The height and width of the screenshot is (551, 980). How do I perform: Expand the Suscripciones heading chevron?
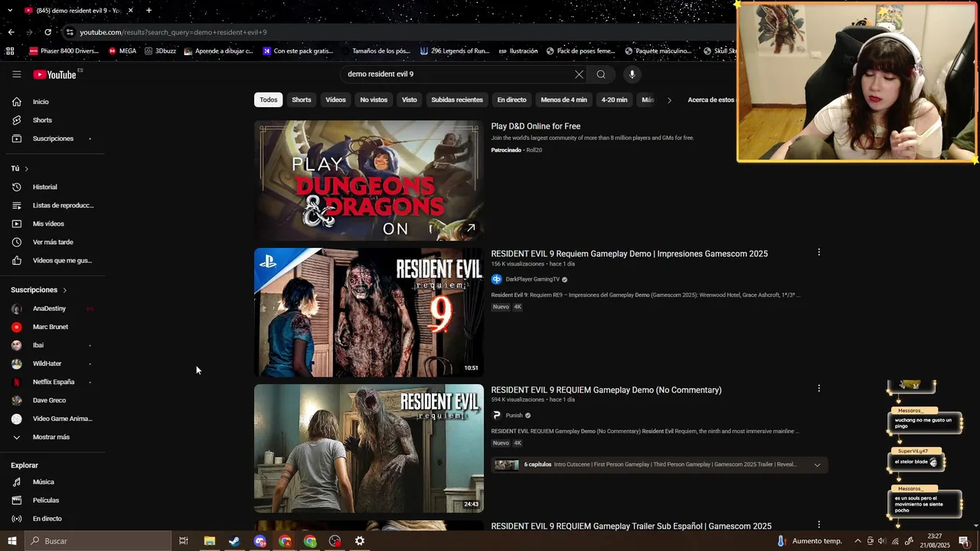pyautogui.click(x=64, y=290)
